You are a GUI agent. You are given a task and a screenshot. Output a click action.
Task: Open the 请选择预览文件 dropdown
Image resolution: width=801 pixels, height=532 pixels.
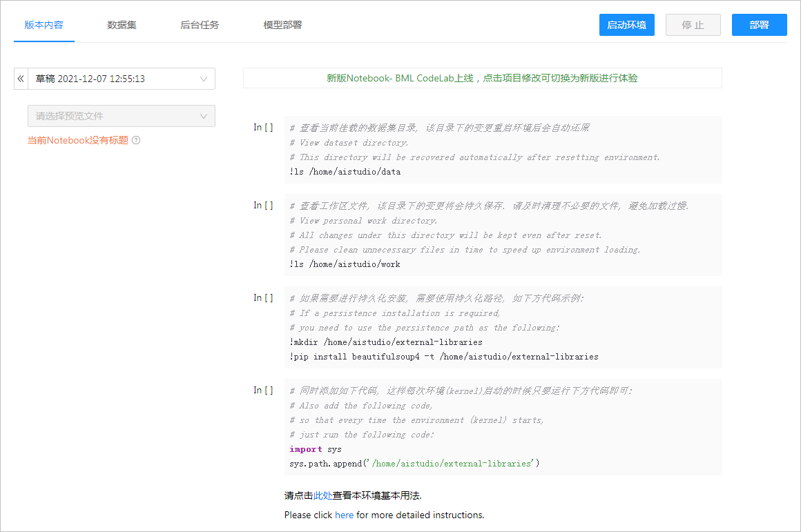pyautogui.click(x=122, y=116)
